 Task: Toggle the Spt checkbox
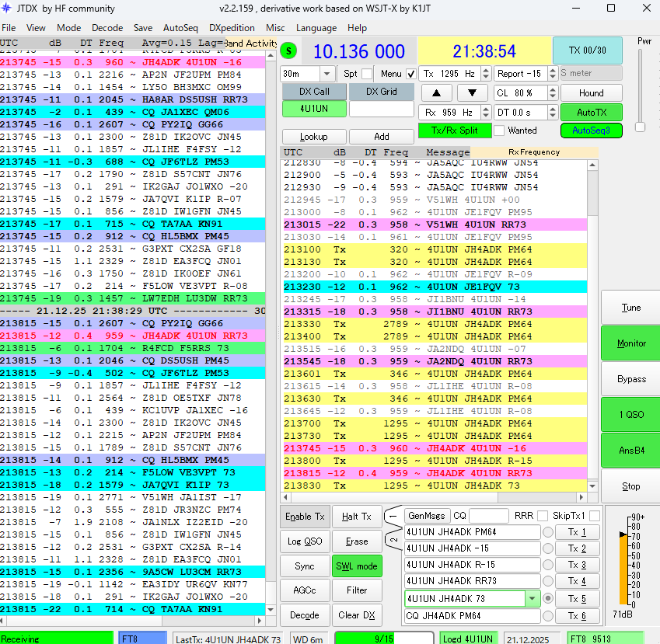[x=366, y=74]
